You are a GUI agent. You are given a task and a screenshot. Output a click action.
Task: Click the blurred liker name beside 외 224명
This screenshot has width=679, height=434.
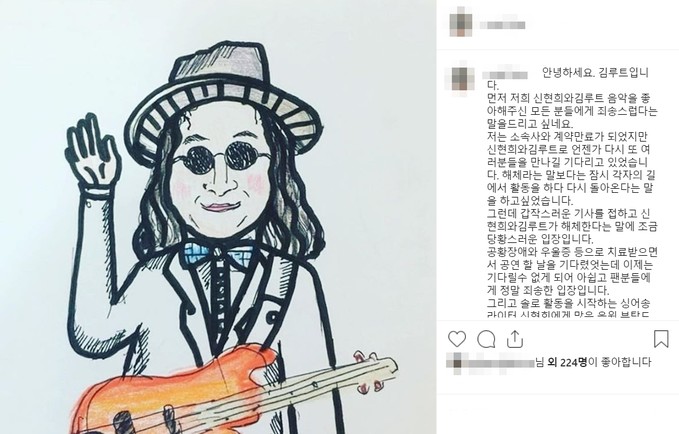point(491,363)
